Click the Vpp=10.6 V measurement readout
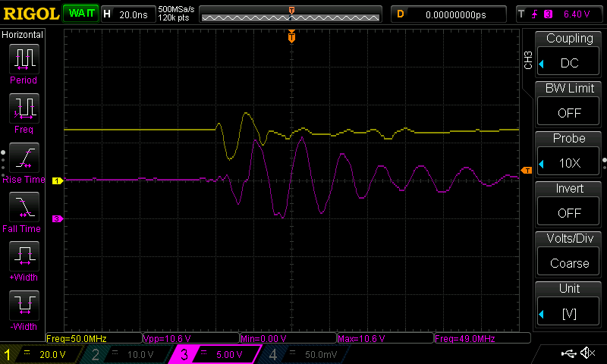 pyautogui.click(x=191, y=338)
